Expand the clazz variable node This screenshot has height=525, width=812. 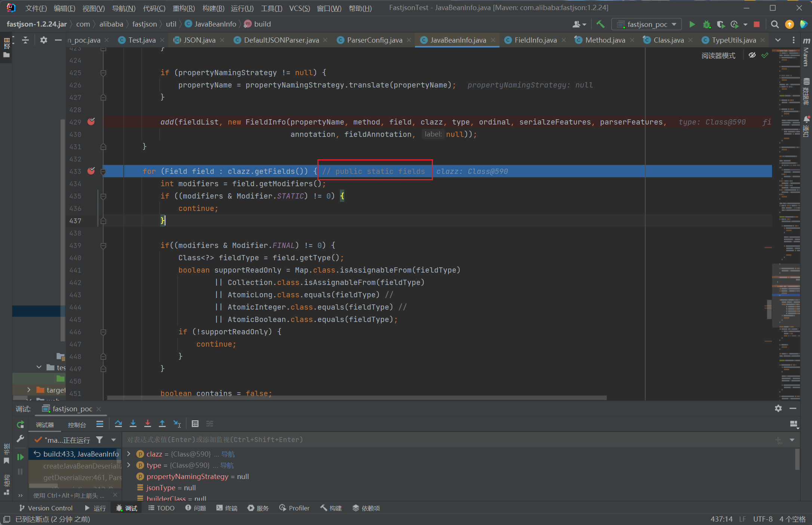pos(129,454)
